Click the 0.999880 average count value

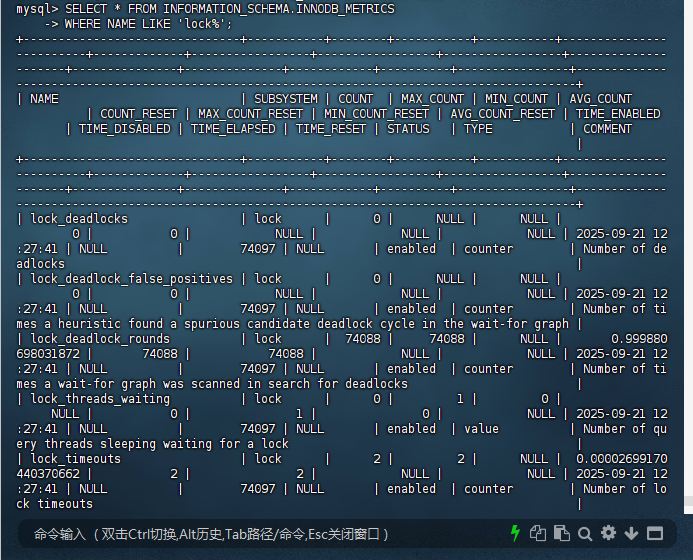click(639, 339)
